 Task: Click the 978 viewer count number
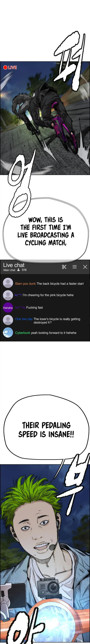[24, 270]
